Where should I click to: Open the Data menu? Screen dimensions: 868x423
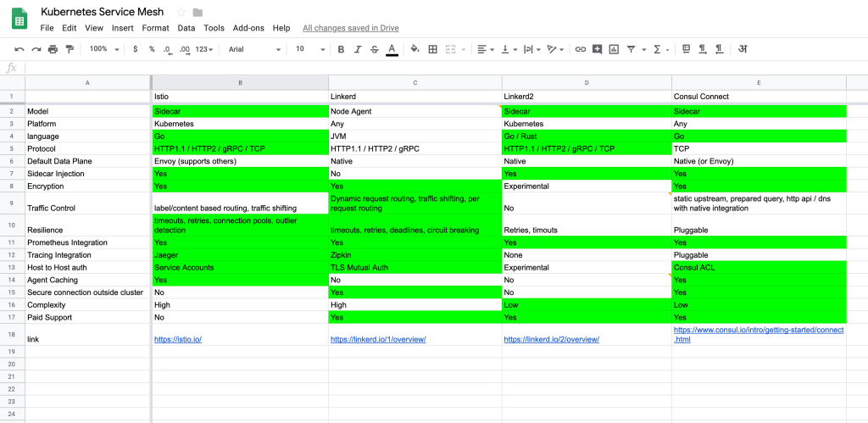186,28
